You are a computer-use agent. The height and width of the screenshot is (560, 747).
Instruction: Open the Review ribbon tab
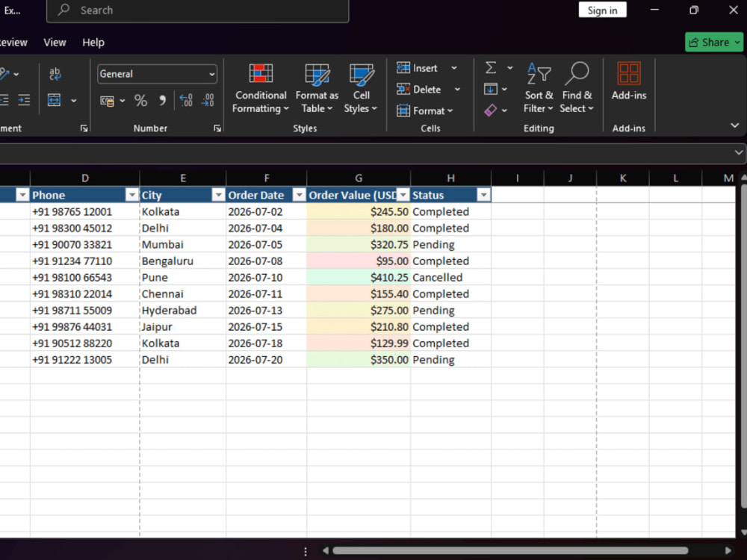click(x=13, y=43)
